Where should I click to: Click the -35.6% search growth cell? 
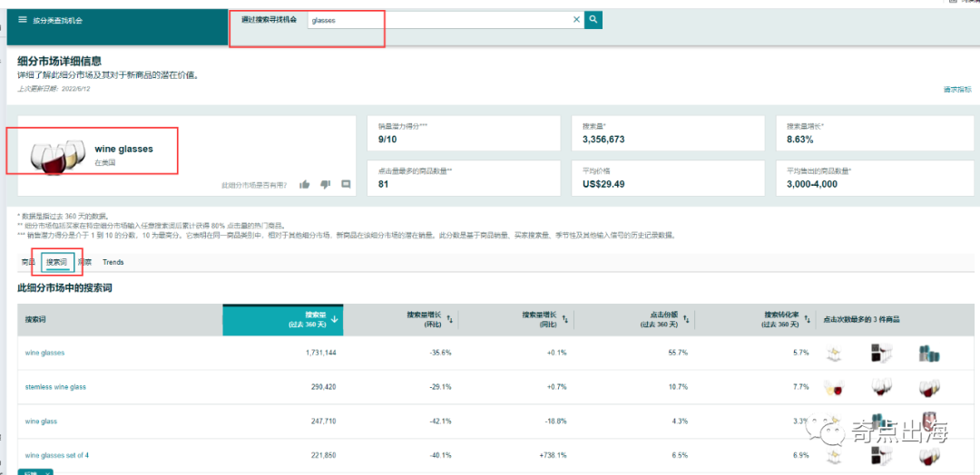point(440,353)
